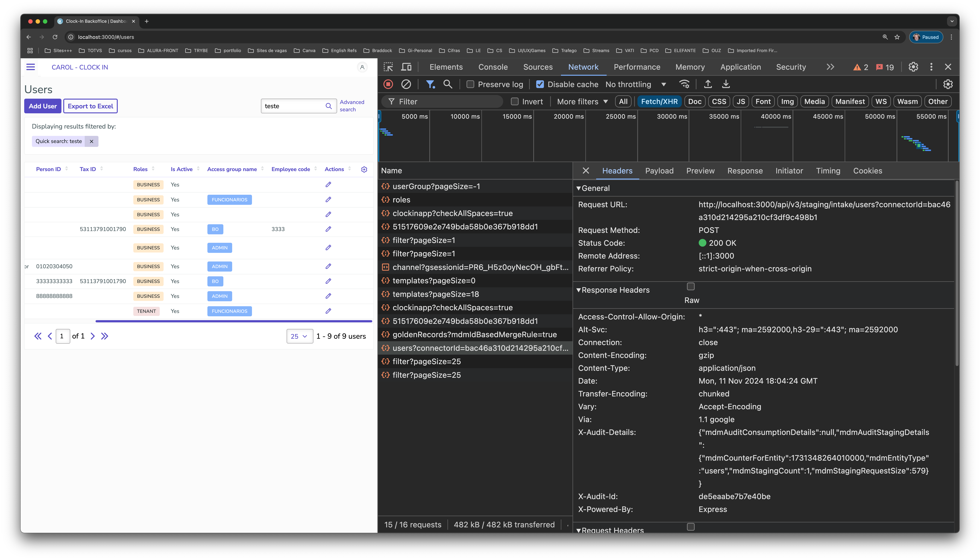Viewport: 980px width, 560px height.
Task: Click the edit pencil for the TENANT user
Action: point(328,311)
